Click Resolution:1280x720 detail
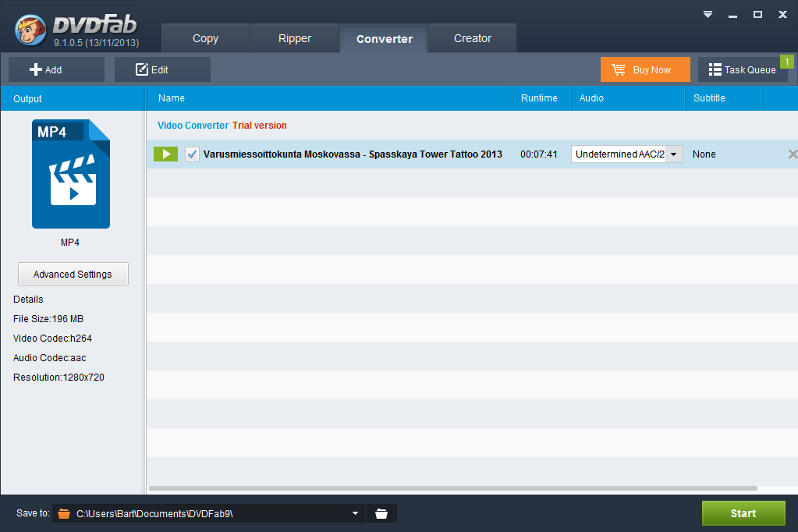This screenshot has width=798, height=532. click(x=59, y=378)
